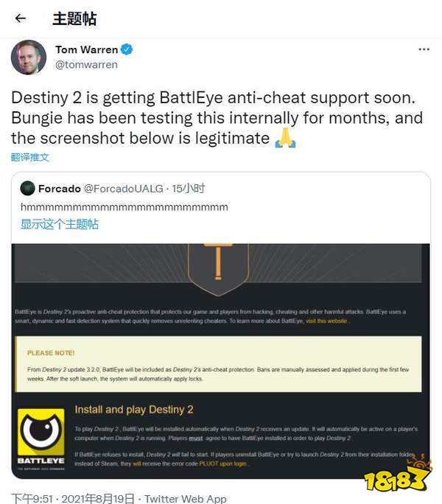Image resolution: width=442 pixels, height=504 pixels.
Task: Click the translate tweet link
Action: pos(30,157)
